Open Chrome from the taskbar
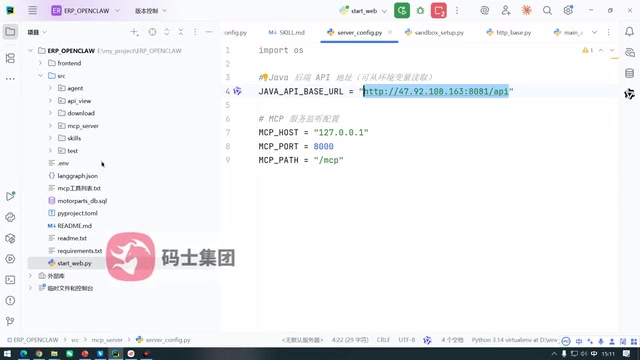Viewport: 640px width, 360px height. click(x=39, y=353)
